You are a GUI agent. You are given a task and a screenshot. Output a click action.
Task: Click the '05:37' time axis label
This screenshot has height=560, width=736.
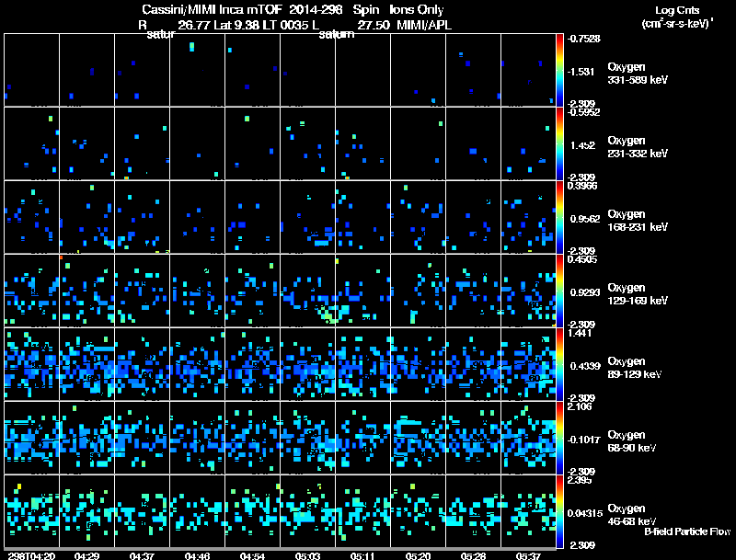[528, 556]
